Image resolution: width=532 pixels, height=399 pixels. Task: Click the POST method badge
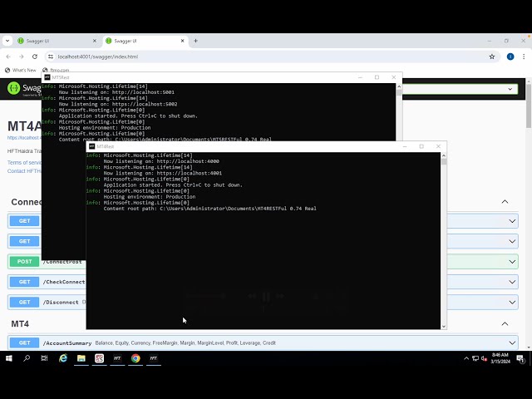pos(24,262)
